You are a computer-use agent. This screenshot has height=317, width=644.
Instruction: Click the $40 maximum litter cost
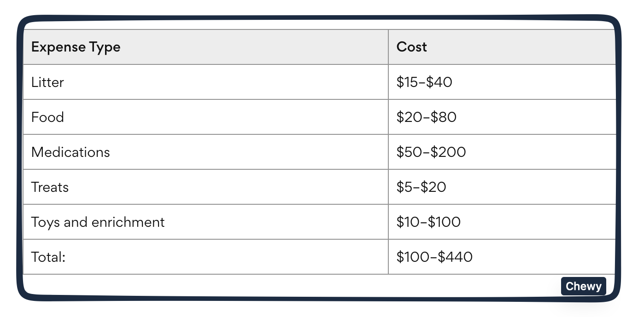coord(439,82)
